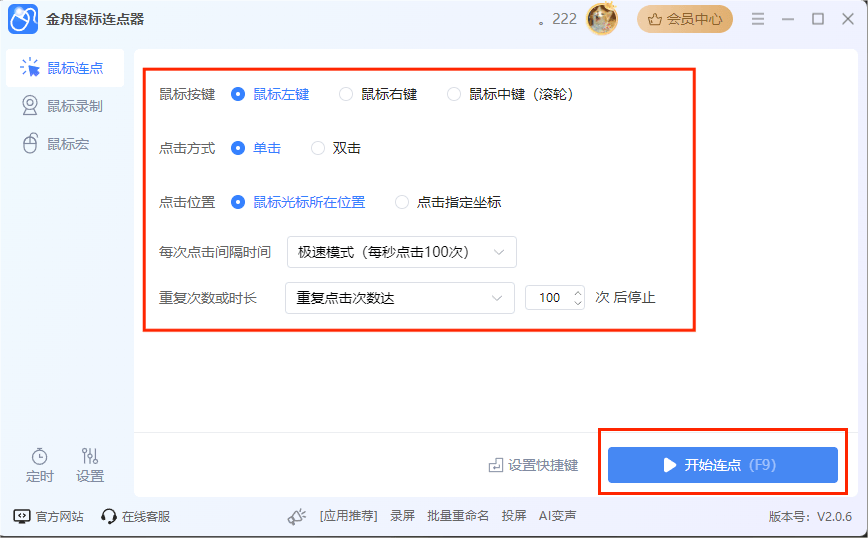Switch to the 鼠标连点 tab

[65, 68]
